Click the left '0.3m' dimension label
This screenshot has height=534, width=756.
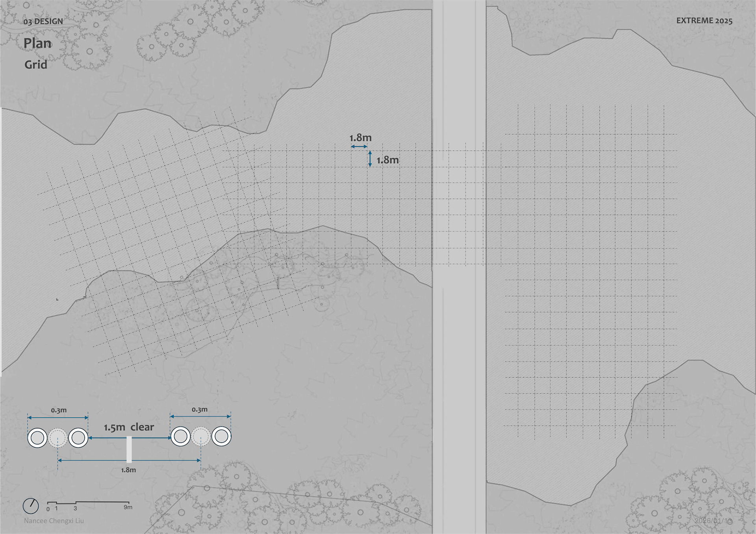pyautogui.click(x=59, y=410)
